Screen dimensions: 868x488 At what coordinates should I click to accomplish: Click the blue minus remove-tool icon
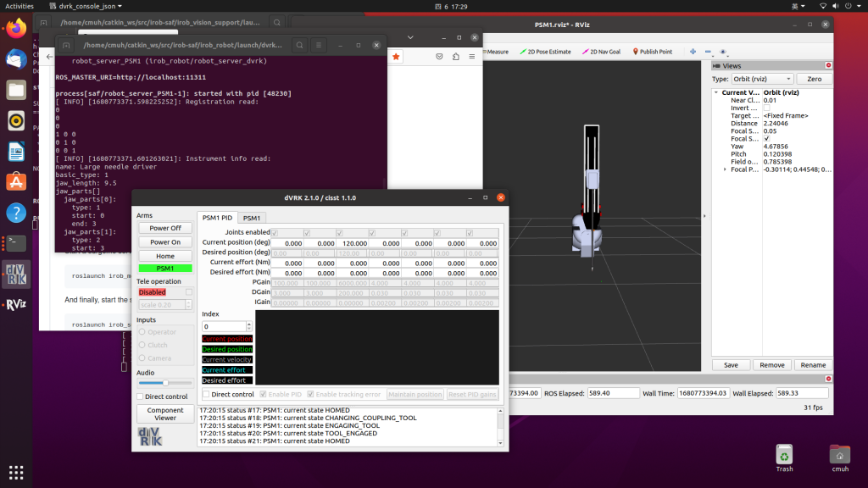click(709, 52)
